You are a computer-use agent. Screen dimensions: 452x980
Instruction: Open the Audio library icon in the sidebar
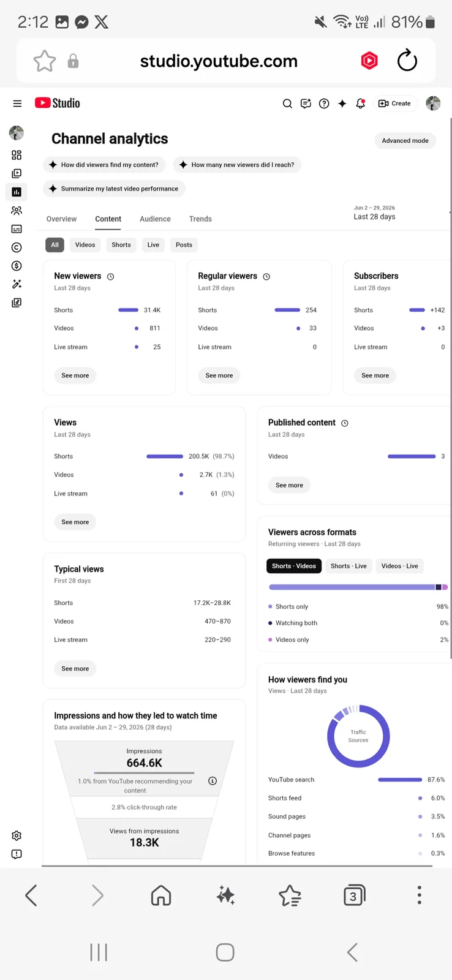[17, 303]
